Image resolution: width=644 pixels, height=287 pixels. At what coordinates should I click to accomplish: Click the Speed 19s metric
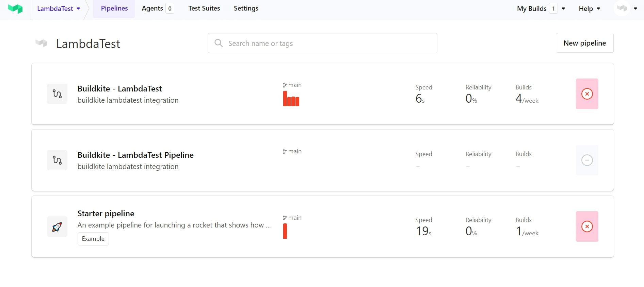[424, 226]
